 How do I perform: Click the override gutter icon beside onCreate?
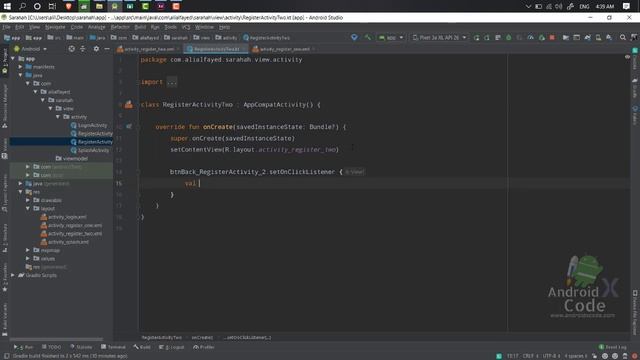tap(129, 127)
